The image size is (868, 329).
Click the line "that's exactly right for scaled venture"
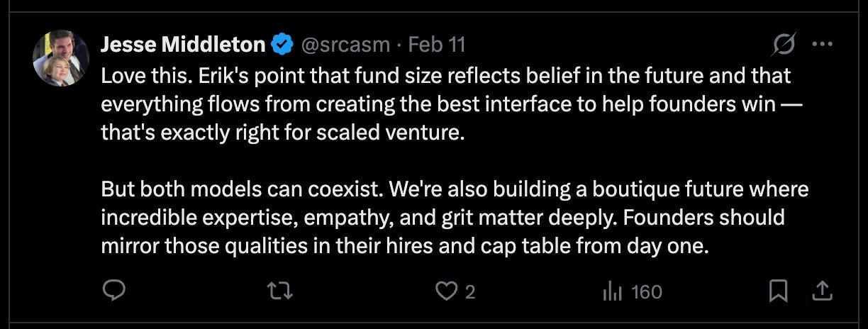click(282, 133)
